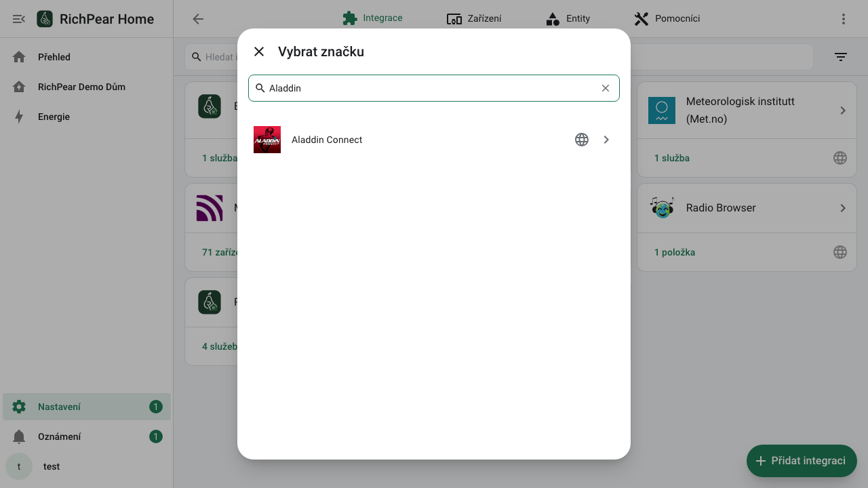Open the integrations filter menu
Viewport: 868px width, 488px height.
(841, 57)
